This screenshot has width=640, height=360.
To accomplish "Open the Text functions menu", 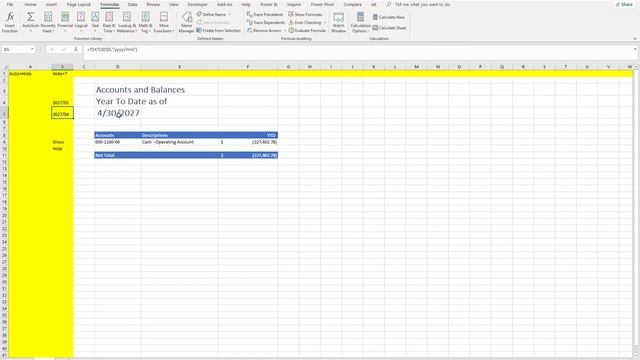I will [95, 22].
